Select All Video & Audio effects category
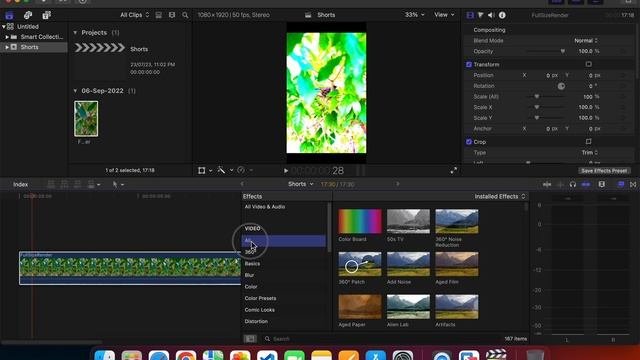Screen dimensions: 640x360 [264, 207]
